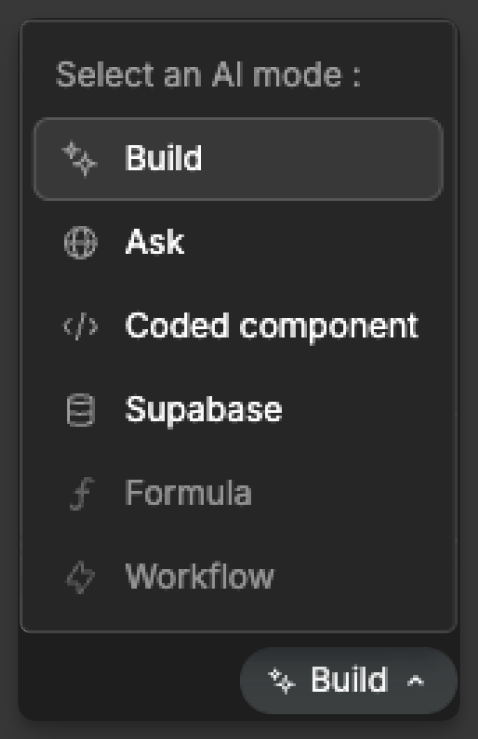
Task: Click the database icon beside Supabase
Action: point(81,410)
